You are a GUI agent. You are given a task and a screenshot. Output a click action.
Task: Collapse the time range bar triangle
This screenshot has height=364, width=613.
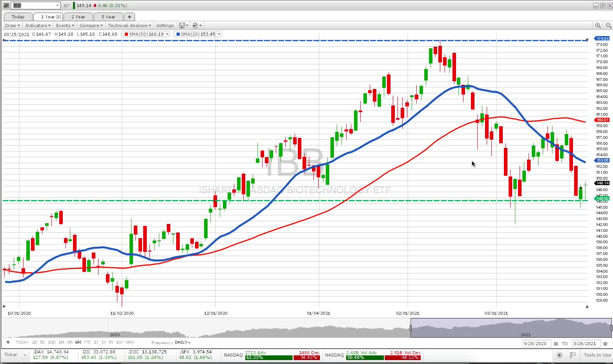click(8, 342)
